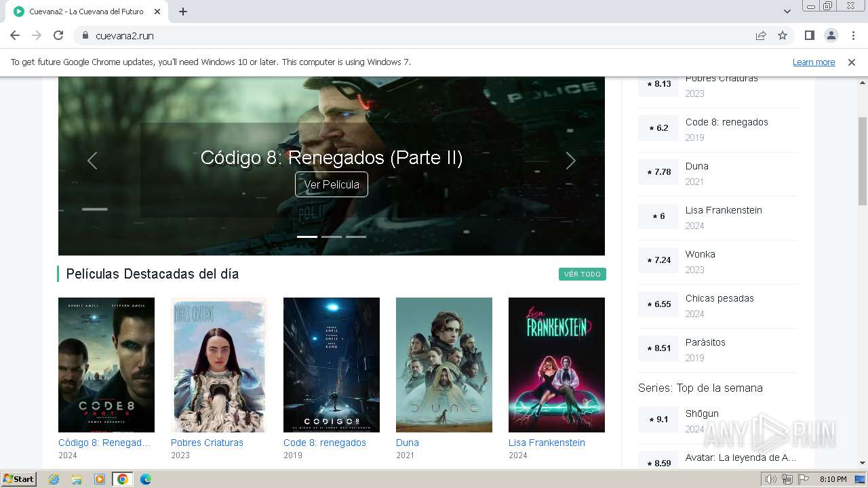868x488 pixels.
Task: Show next slide in the carousel
Action: 570,161
